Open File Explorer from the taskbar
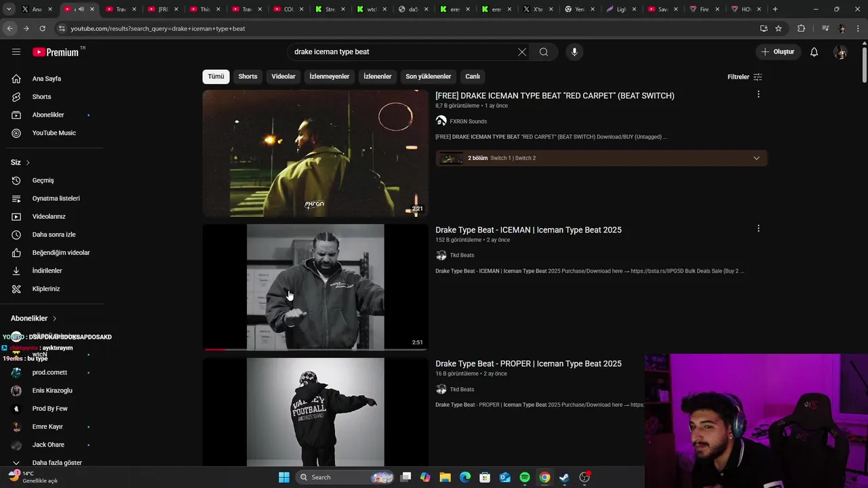This screenshot has height=488, width=868. (446, 477)
